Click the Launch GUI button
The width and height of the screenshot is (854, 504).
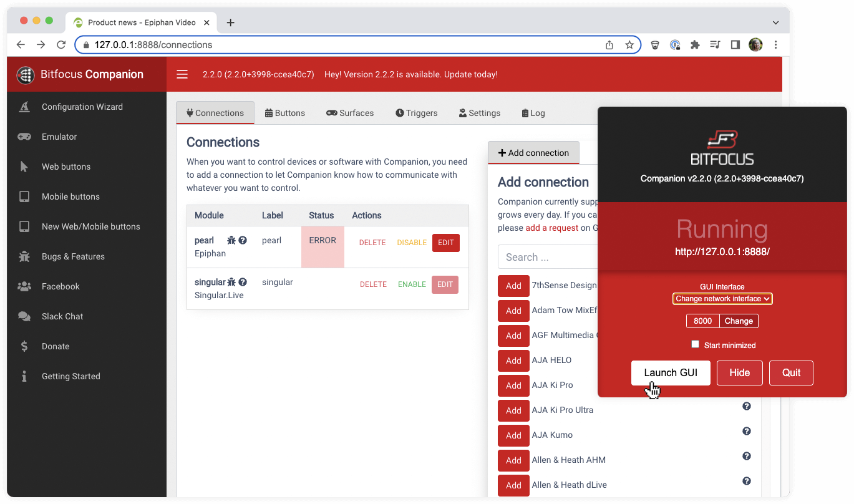pos(671,372)
